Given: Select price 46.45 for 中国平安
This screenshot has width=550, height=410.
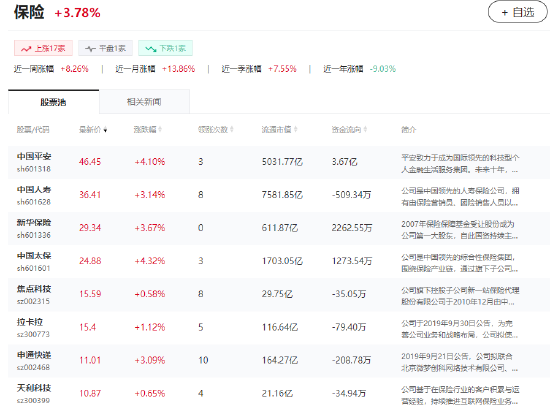Looking at the screenshot, I should point(90,162).
